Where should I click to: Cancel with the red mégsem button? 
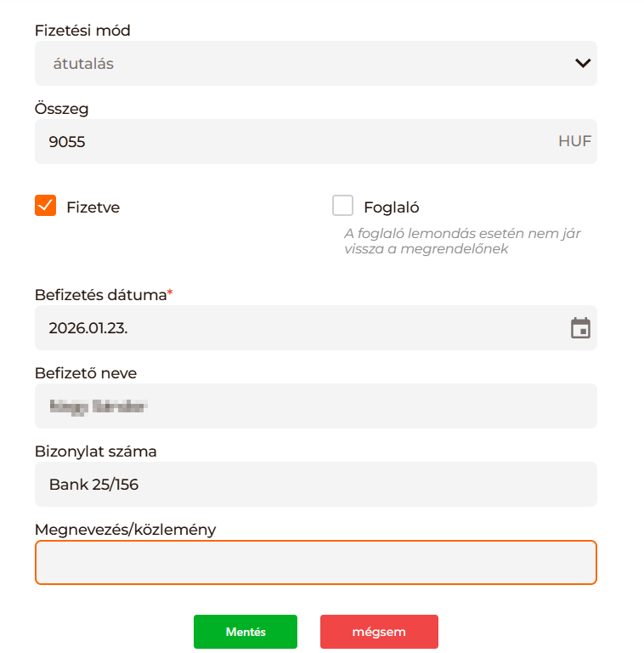coord(379,632)
